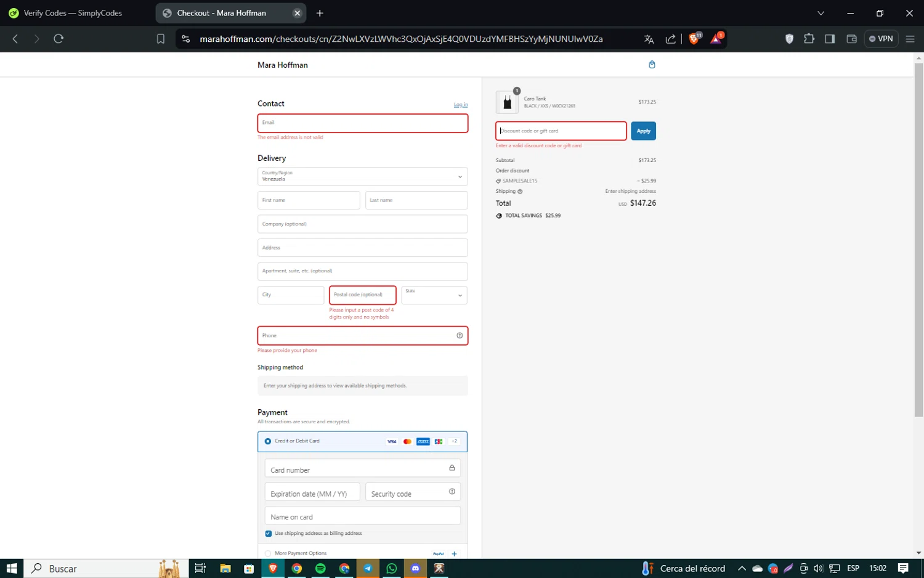Click the Apartment, suite field

pos(362,271)
